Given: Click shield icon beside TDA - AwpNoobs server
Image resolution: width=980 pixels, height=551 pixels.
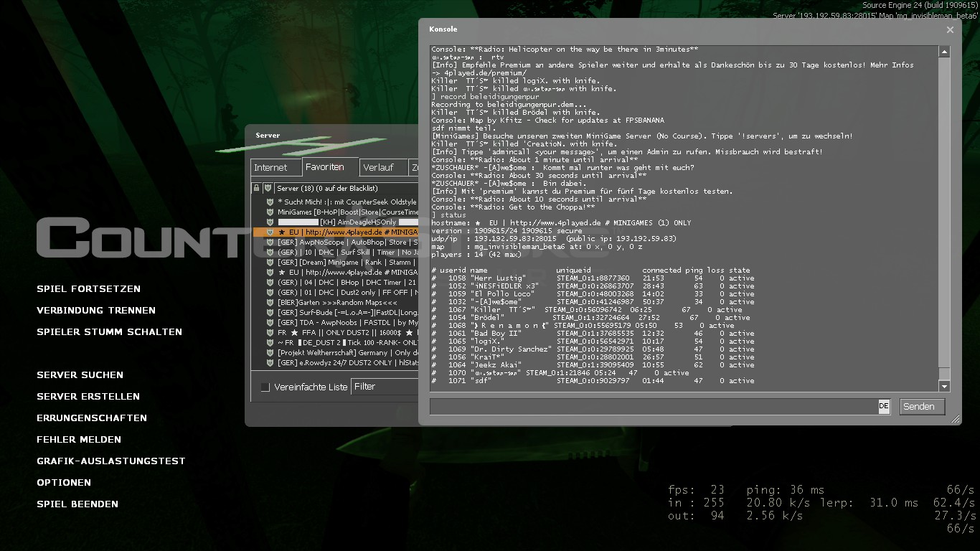Looking at the screenshot, I should point(270,323).
